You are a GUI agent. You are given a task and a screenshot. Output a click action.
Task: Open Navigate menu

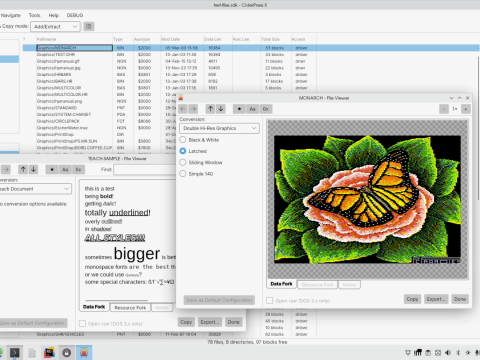pos(11,15)
